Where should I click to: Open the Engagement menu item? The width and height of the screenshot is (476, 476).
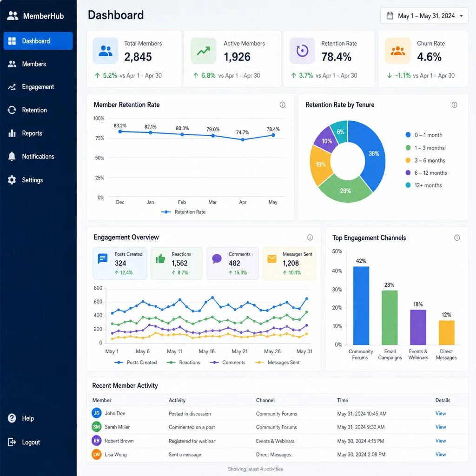(38, 87)
